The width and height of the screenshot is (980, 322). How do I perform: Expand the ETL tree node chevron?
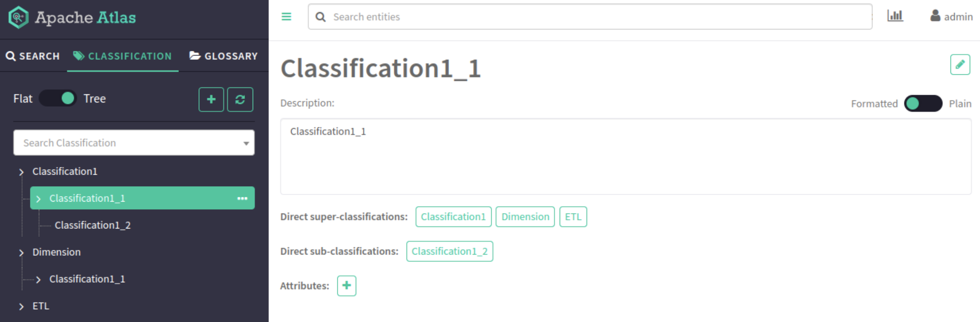pos(21,307)
